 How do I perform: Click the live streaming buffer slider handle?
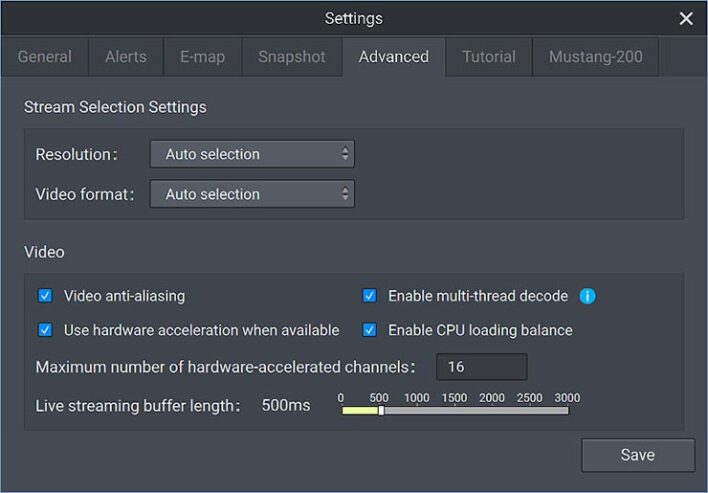380,410
